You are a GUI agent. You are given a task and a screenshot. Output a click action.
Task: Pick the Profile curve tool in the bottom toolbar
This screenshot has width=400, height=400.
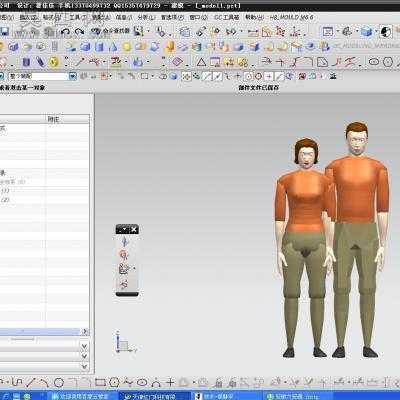point(18,382)
